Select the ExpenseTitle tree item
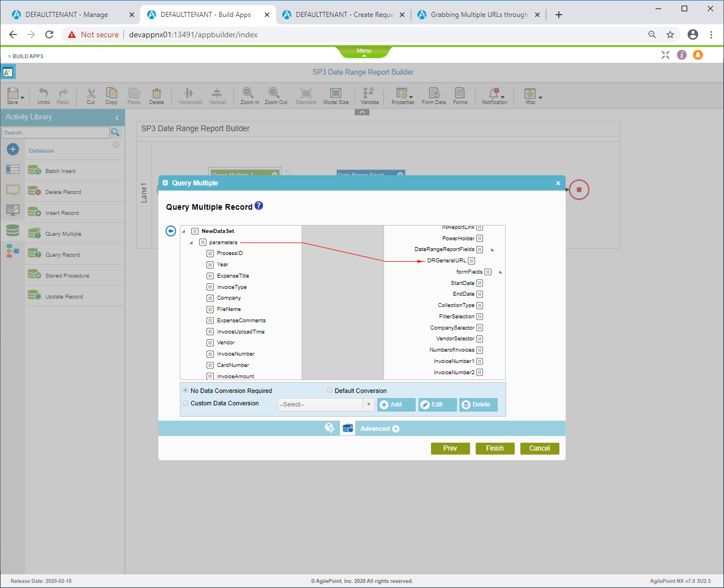 pos(232,276)
